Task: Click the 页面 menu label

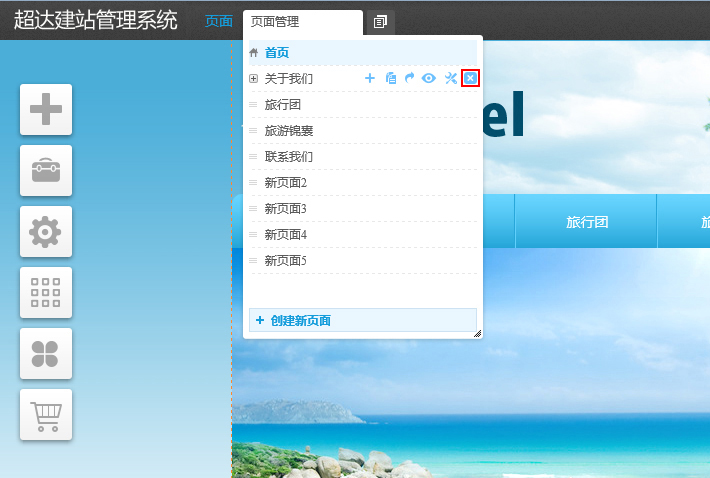Action: click(219, 21)
